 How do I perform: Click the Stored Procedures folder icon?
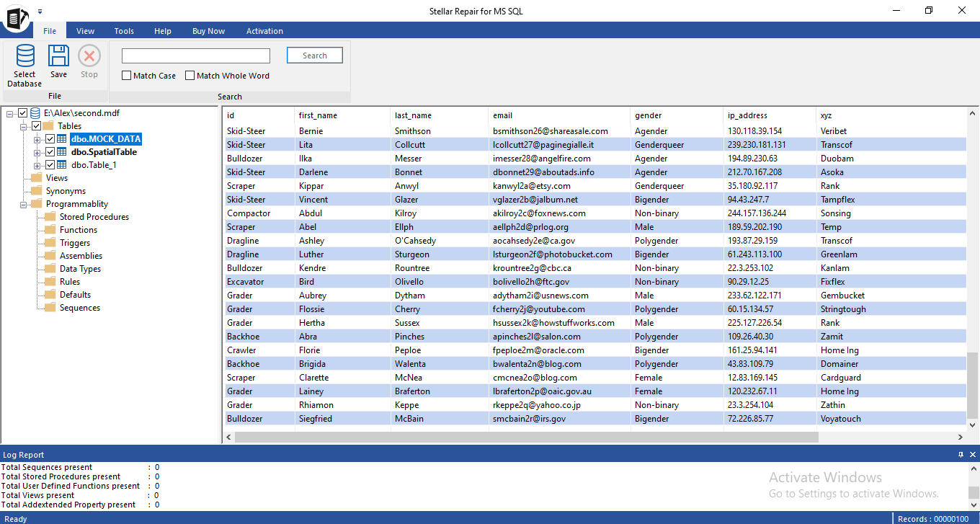50,217
